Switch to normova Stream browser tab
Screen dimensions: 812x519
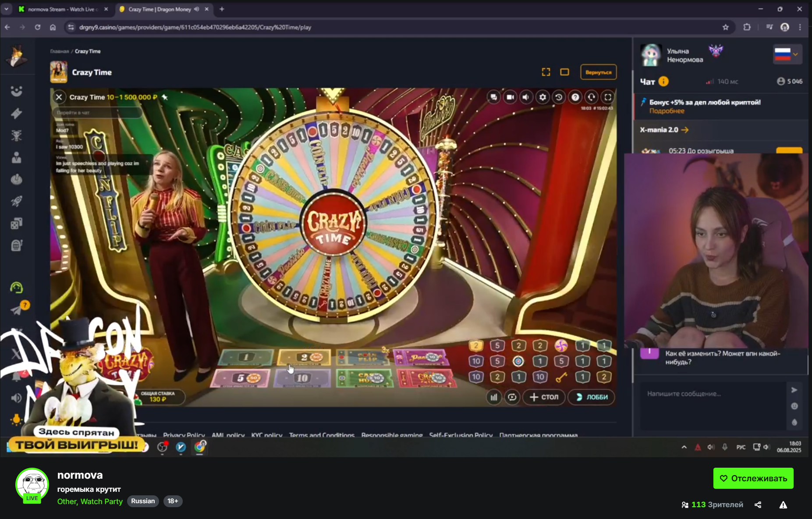(x=64, y=9)
